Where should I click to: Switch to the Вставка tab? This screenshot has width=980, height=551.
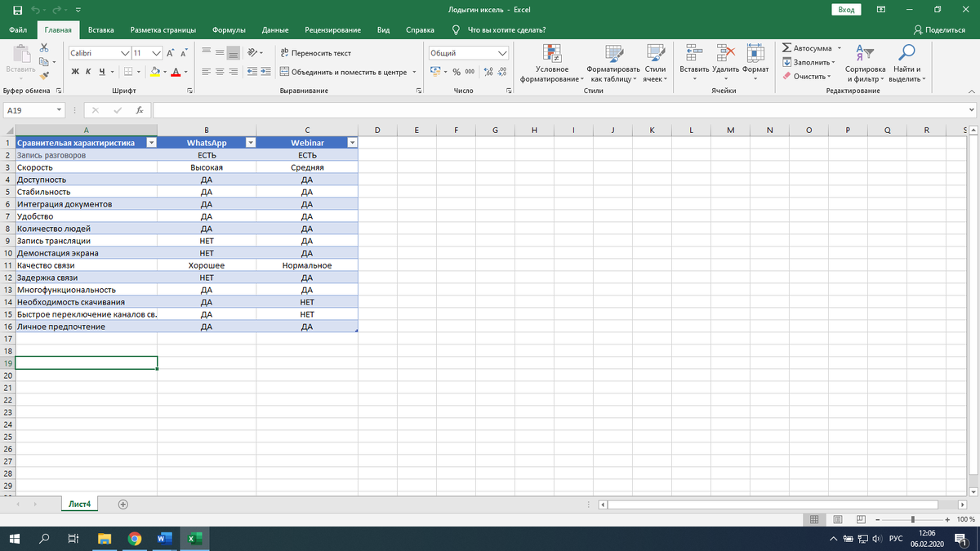click(x=100, y=30)
